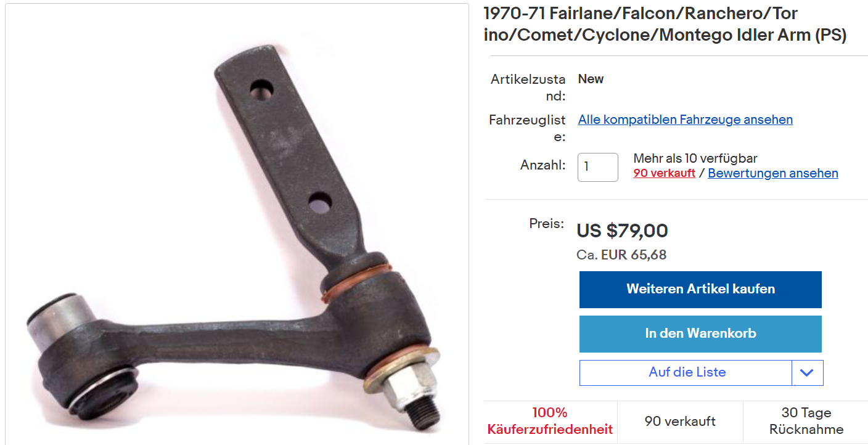Click the red 90 verkauft link
The width and height of the screenshot is (868, 445).
[664, 173]
